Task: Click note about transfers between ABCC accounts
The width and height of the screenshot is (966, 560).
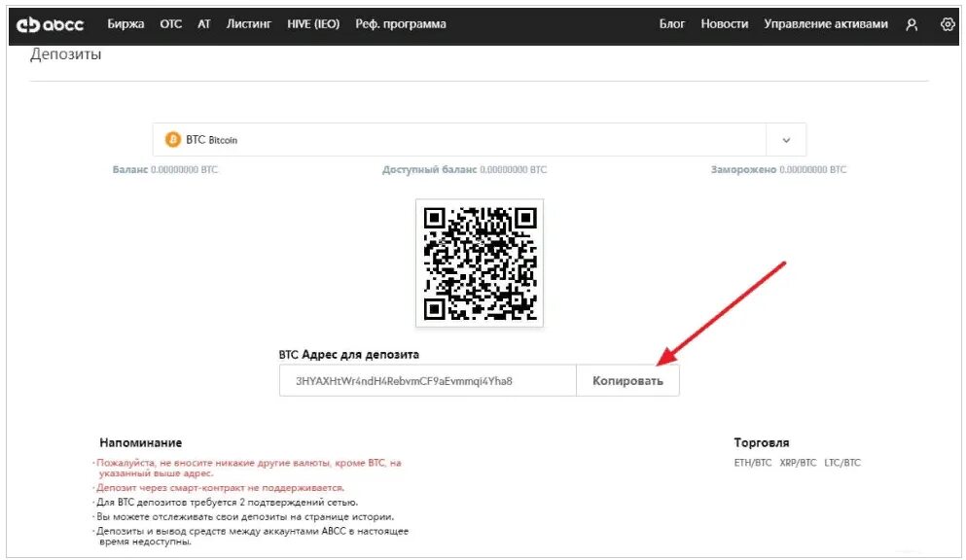Action: point(251,536)
